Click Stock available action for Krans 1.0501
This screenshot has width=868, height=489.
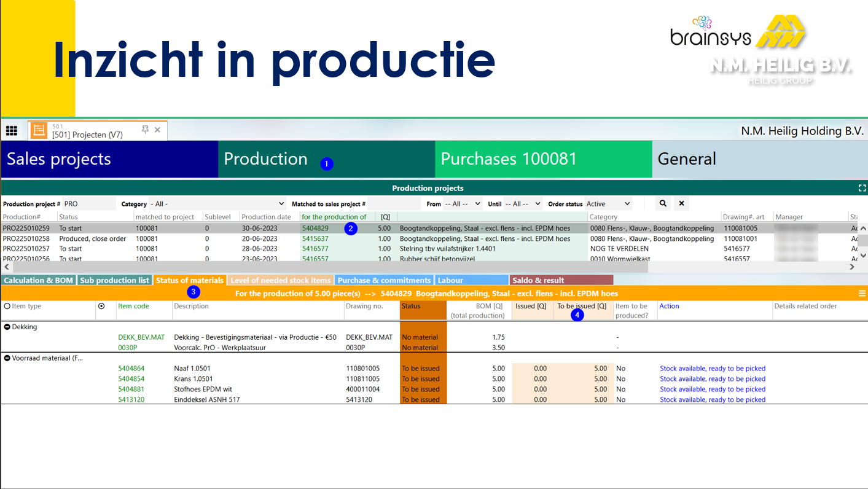pos(712,379)
